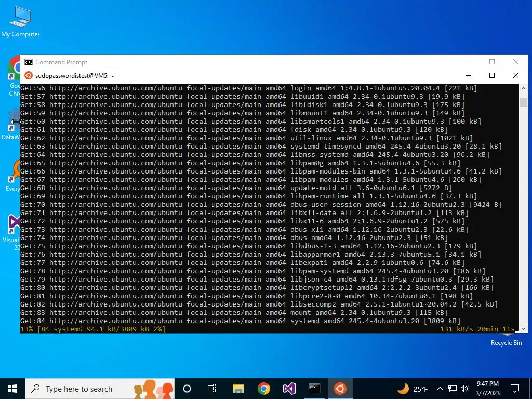Click the 'Get:62' util-linux line

click(x=246, y=138)
